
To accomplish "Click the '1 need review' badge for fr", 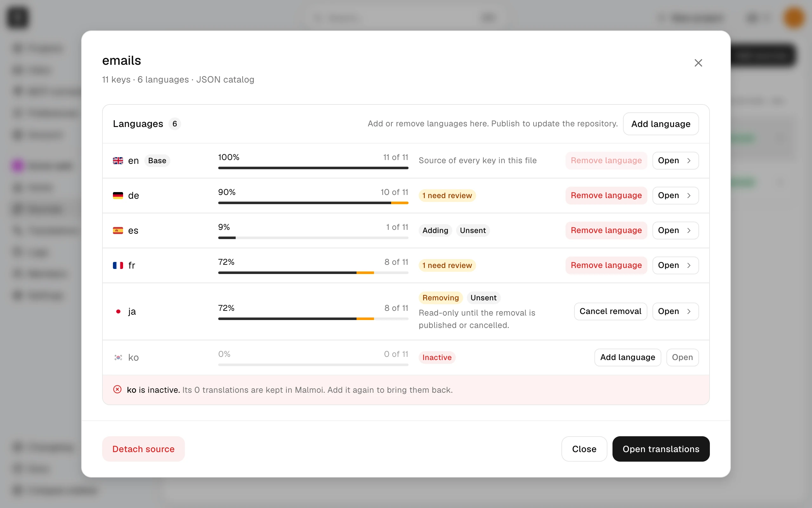I will coord(447,265).
